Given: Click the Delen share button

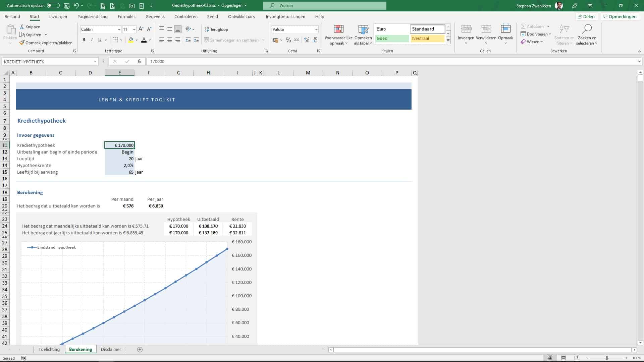Looking at the screenshot, I should click(x=586, y=16).
